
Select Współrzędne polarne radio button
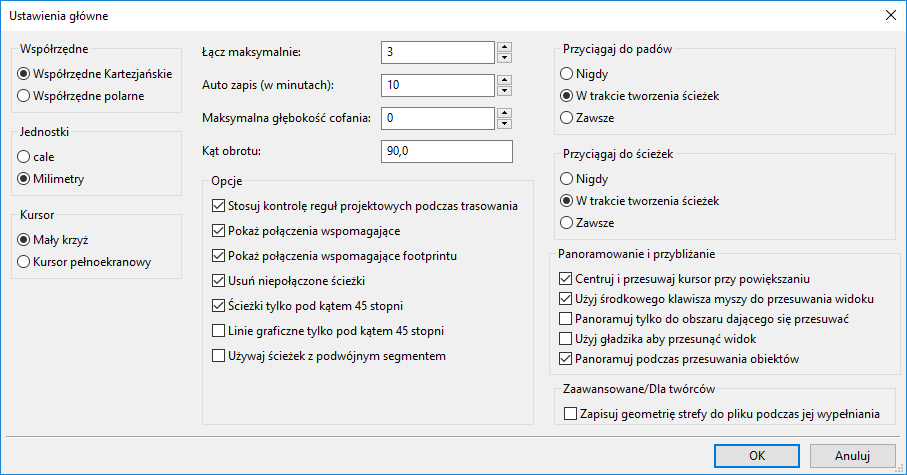(24, 96)
